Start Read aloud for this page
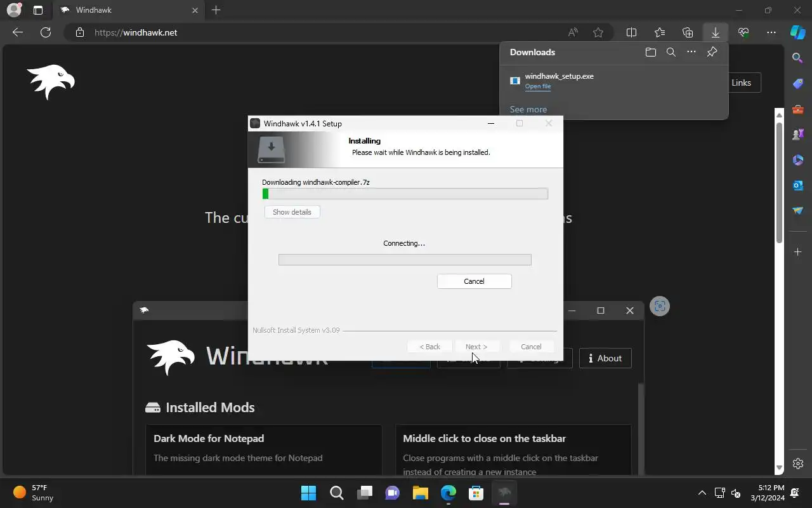The height and width of the screenshot is (508, 812). click(573, 32)
